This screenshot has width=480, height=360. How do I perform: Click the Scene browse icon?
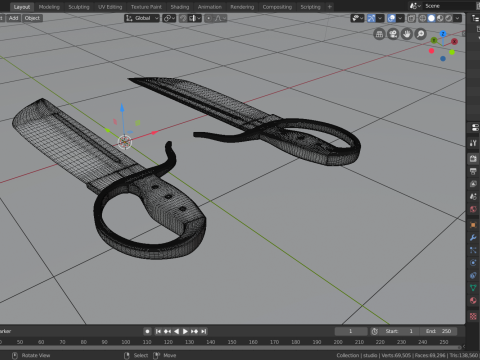415,6
